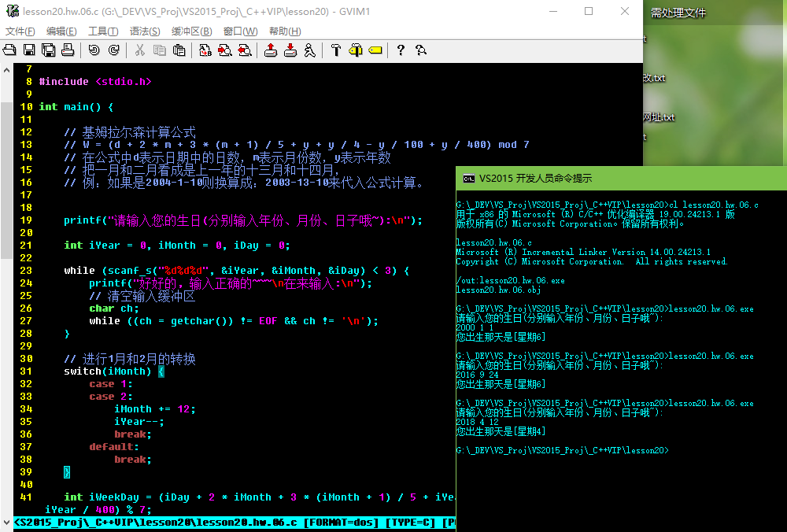Print the buffer using printer icon
787x532 pixels.
click(x=68, y=50)
